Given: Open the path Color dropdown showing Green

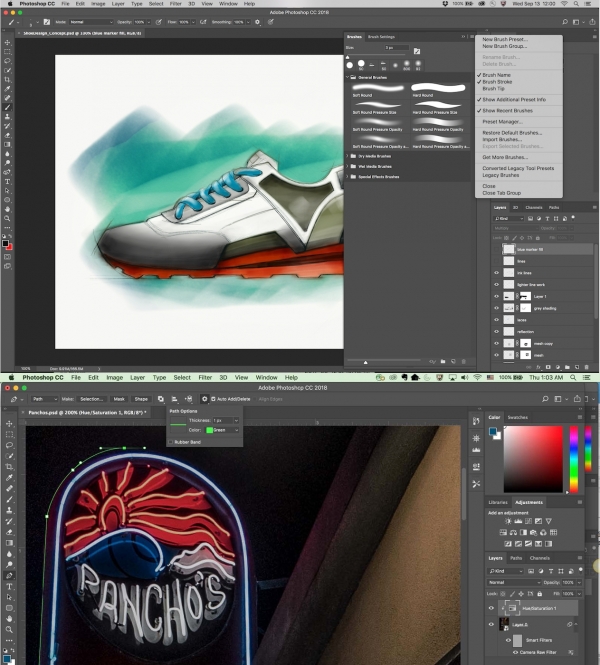Looking at the screenshot, I should coord(222,430).
